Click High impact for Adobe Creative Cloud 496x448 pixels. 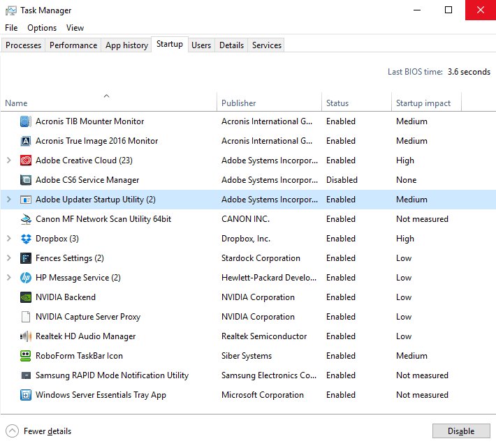[x=405, y=160]
